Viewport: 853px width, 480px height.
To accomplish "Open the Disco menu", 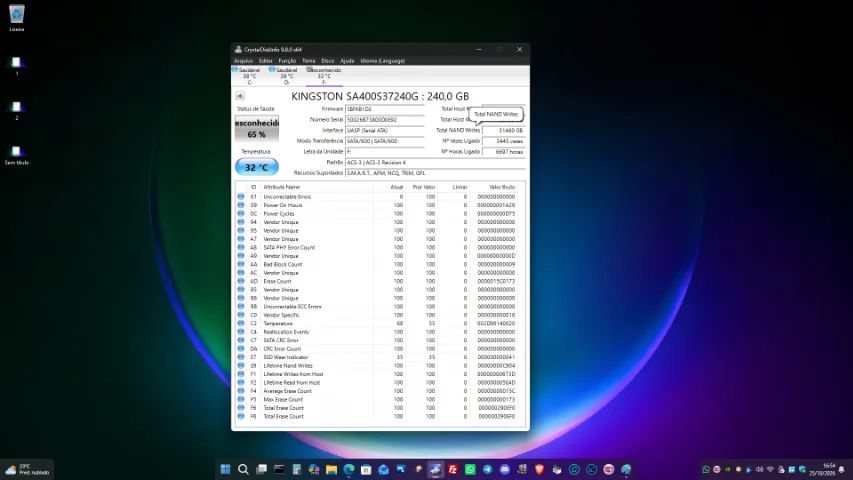I will pos(327,61).
